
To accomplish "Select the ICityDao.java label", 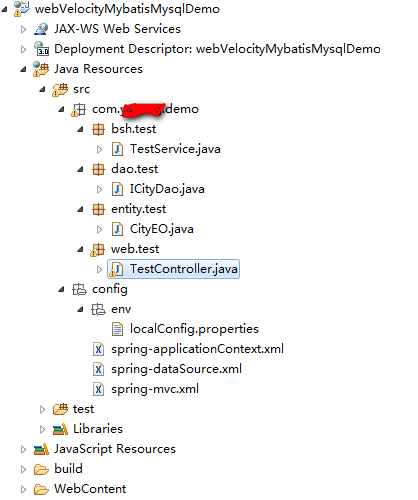I will [167, 189].
